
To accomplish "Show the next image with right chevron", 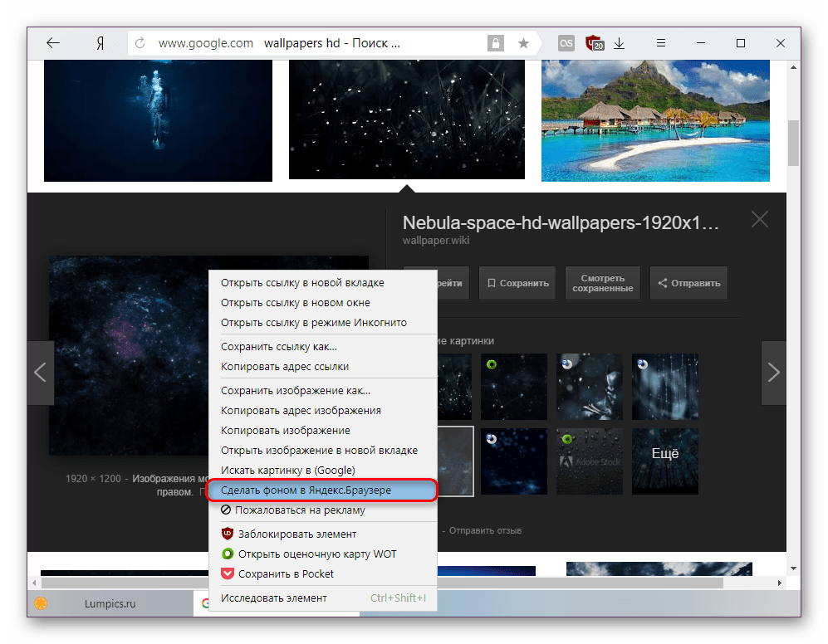I will pos(773,373).
